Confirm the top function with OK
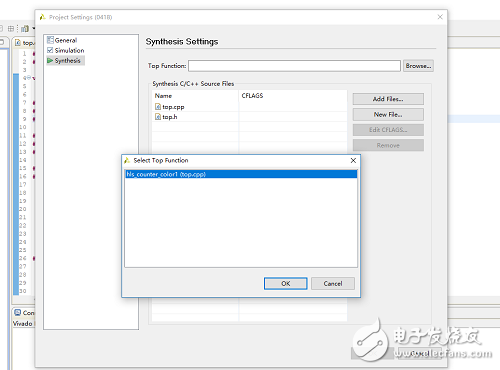This screenshot has height=370, width=500. click(285, 284)
